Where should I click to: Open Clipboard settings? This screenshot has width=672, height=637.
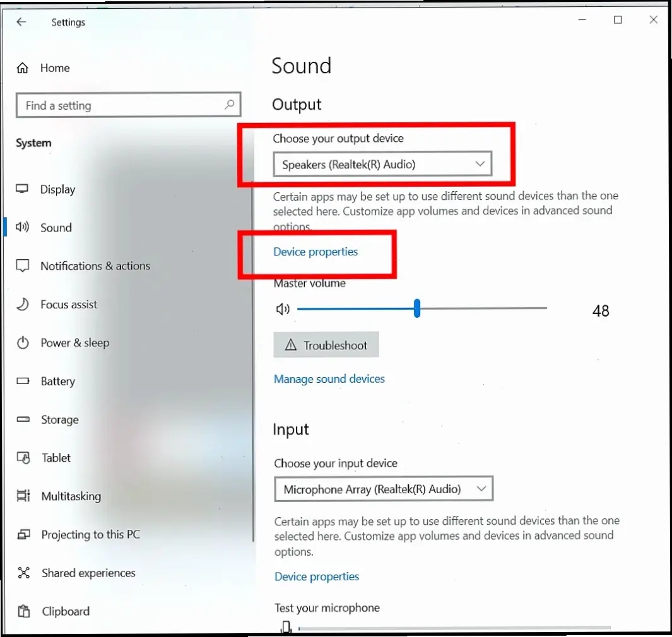point(66,611)
